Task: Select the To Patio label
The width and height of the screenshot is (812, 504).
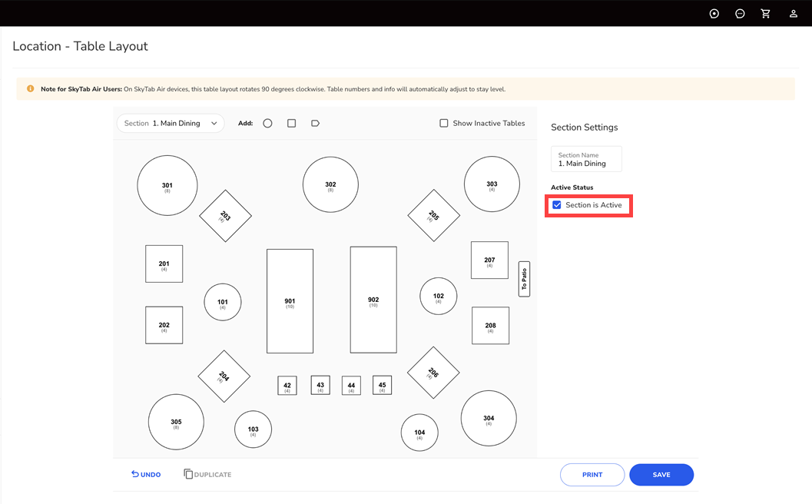Action: [x=524, y=279]
